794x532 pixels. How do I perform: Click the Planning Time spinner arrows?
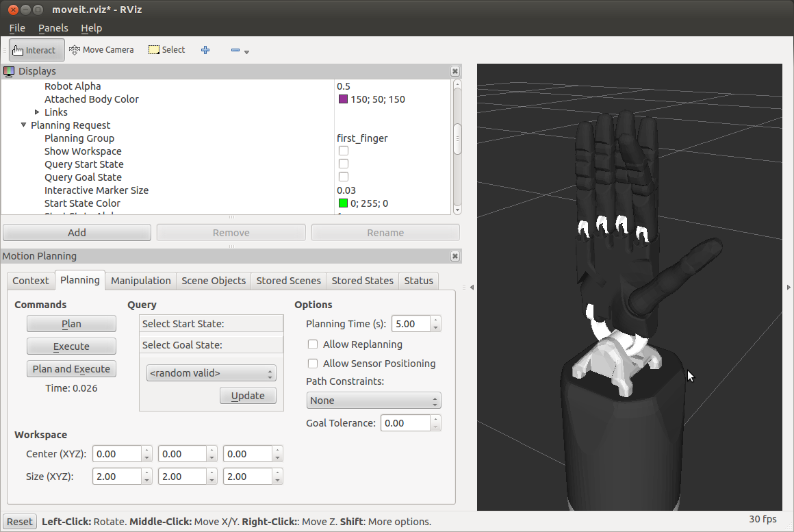pos(435,324)
